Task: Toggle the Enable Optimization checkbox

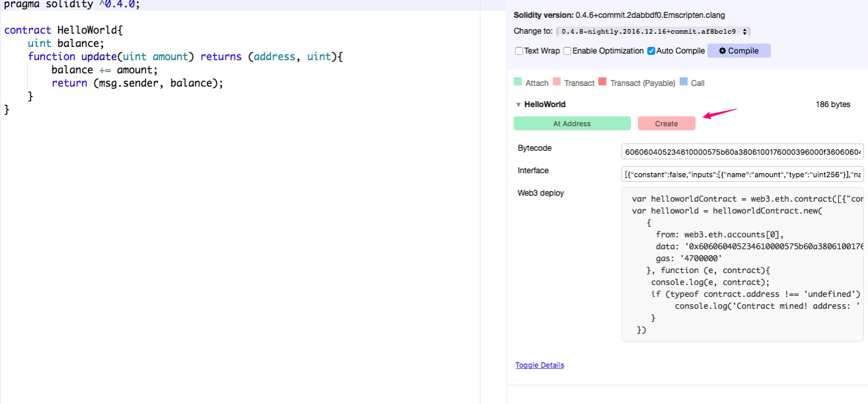Action: [567, 51]
